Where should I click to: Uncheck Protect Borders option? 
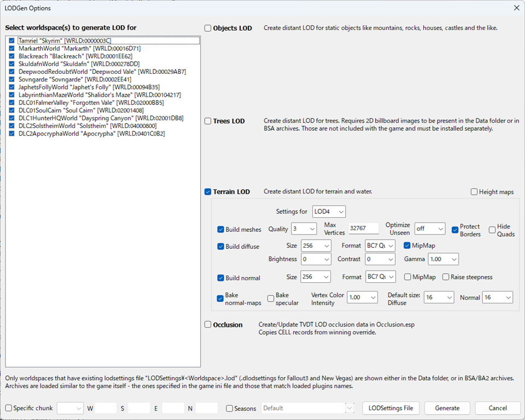(455, 230)
